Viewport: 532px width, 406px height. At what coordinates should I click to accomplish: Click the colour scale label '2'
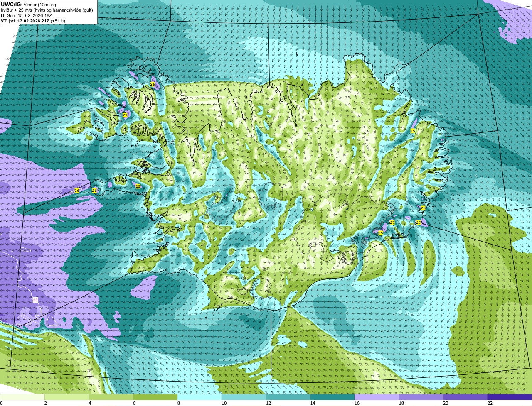[x=45, y=403]
